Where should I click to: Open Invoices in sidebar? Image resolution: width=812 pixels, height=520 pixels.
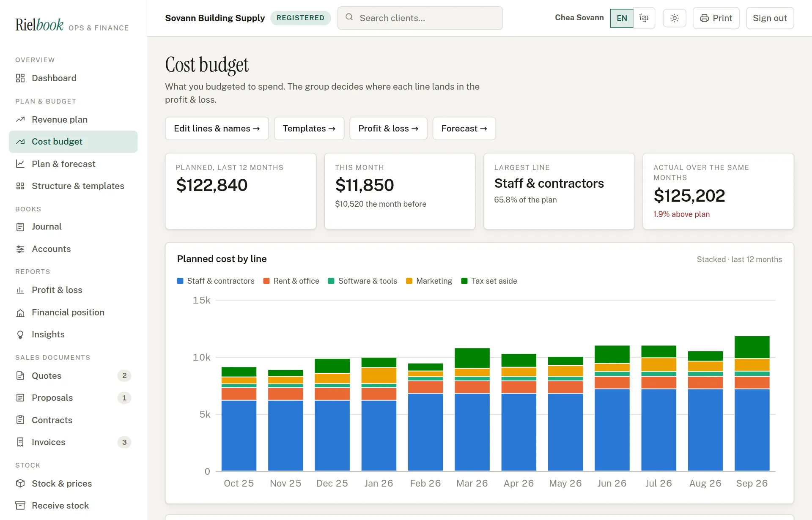pos(73,442)
